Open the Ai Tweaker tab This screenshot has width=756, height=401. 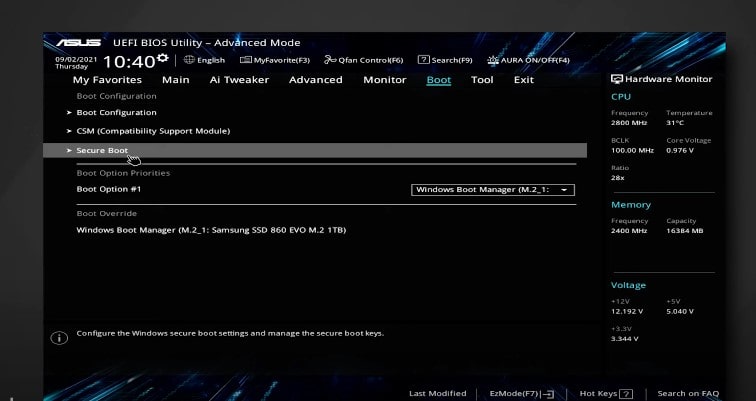pos(239,80)
